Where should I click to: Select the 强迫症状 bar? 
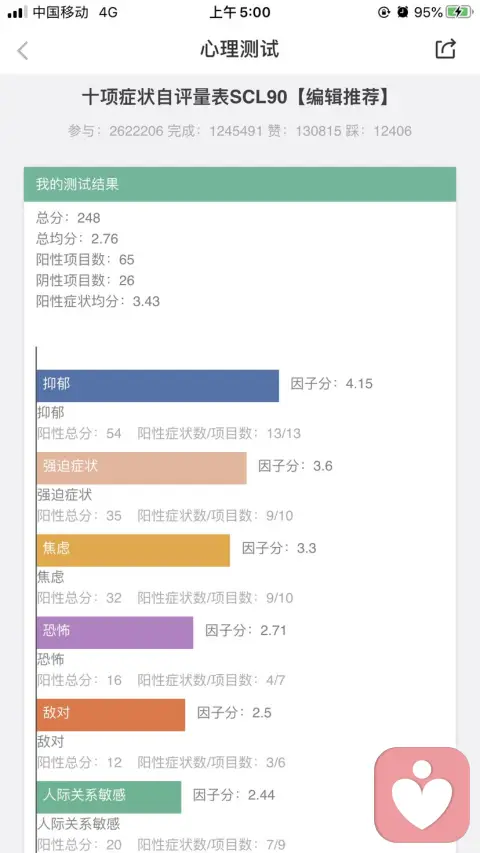141,468
